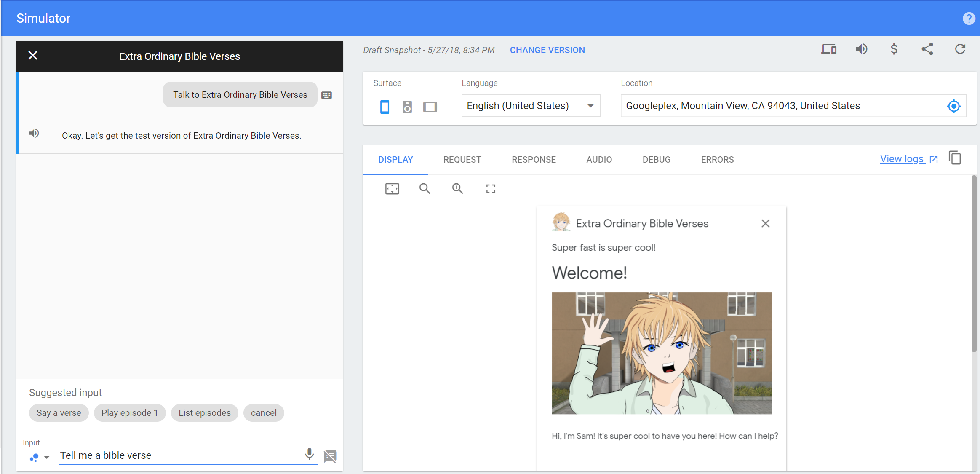Click the dollar sign transactions icon
The height and width of the screenshot is (474, 980).
click(x=894, y=49)
